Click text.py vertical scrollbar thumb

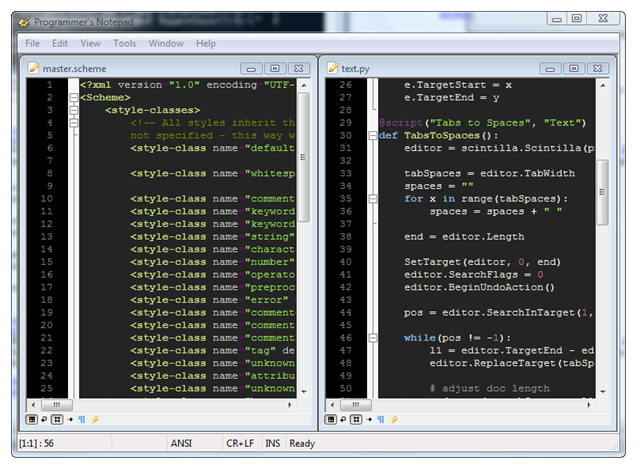pos(602,192)
